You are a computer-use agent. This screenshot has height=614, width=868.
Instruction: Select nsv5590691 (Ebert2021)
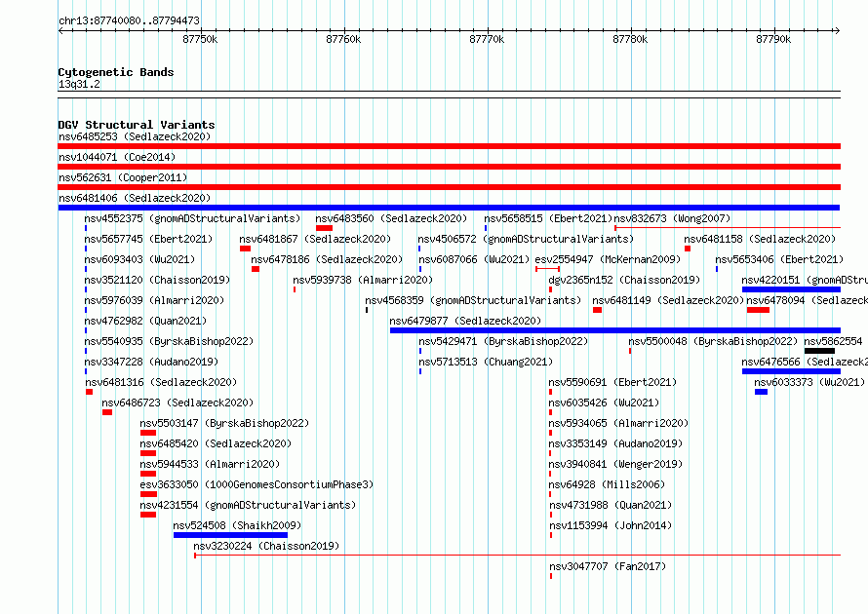point(612,382)
